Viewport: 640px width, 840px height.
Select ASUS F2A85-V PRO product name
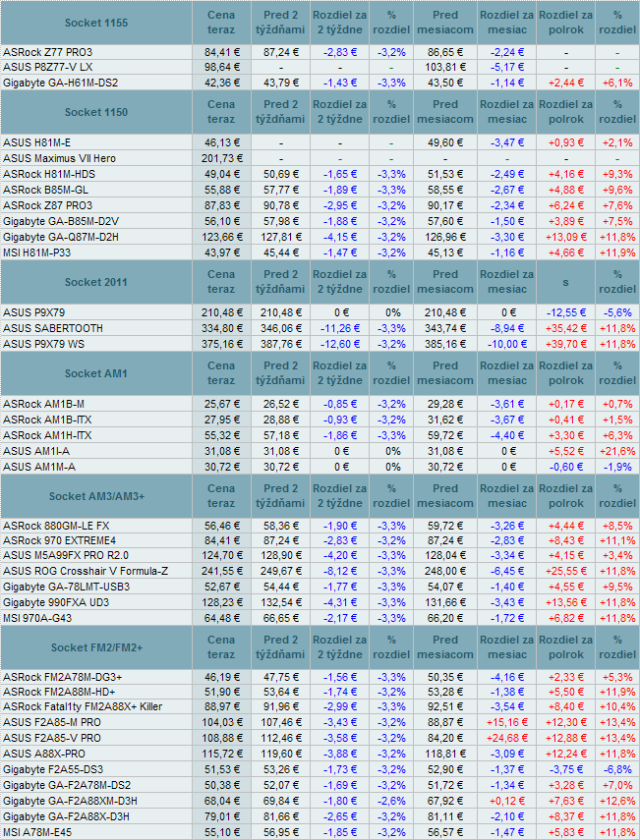click(51, 738)
